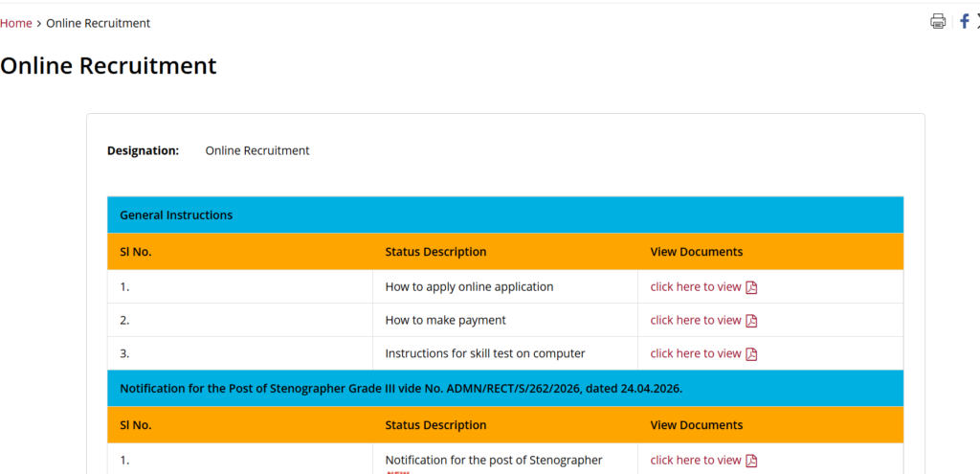The height and width of the screenshot is (474, 980).
Task: Click the Stenographer Grade III notification header
Action: click(x=400, y=389)
